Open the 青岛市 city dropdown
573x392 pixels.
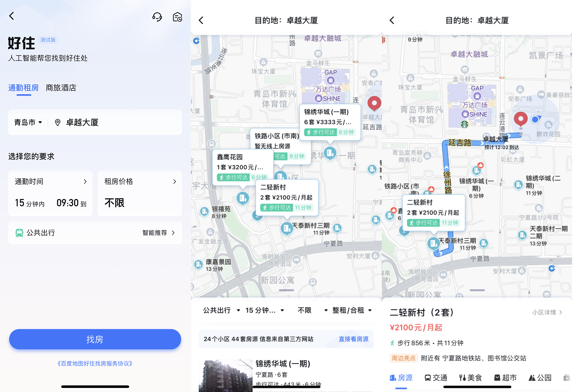click(x=28, y=123)
